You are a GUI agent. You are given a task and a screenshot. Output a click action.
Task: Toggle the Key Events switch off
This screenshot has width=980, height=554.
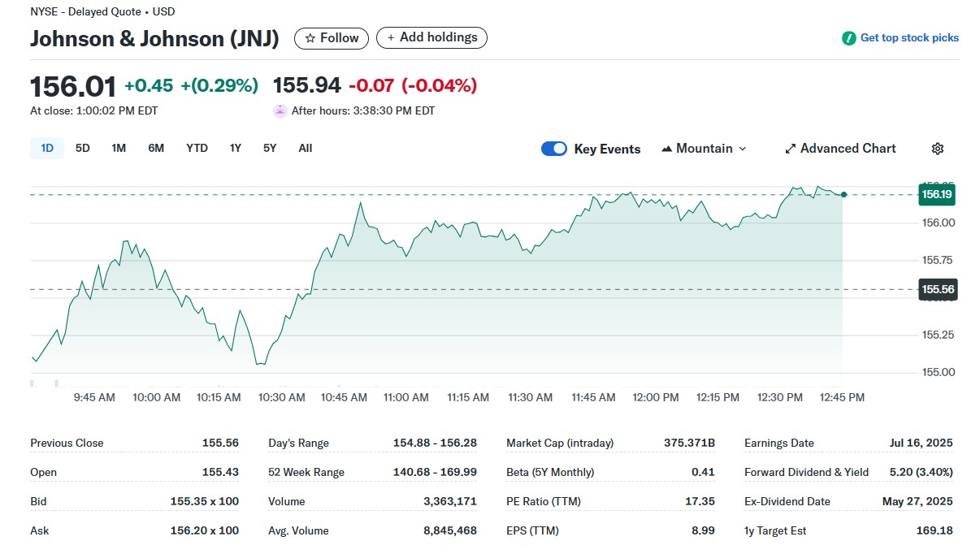(554, 149)
